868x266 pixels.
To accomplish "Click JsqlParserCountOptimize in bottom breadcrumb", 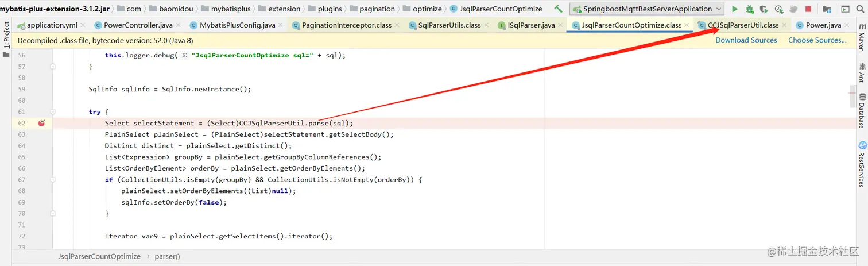I will click(x=99, y=256).
